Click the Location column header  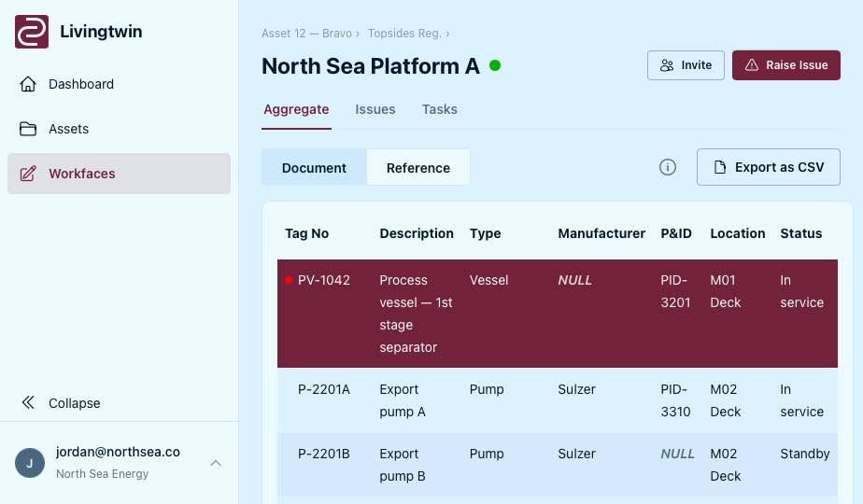(x=738, y=233)
